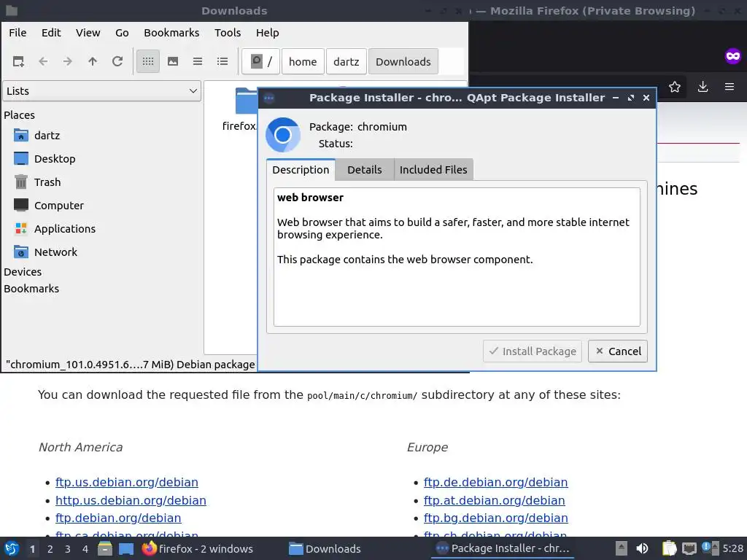Switch to virtual desktop 2
The width and height of the screenshot is (747, 560).
(50, 549)
